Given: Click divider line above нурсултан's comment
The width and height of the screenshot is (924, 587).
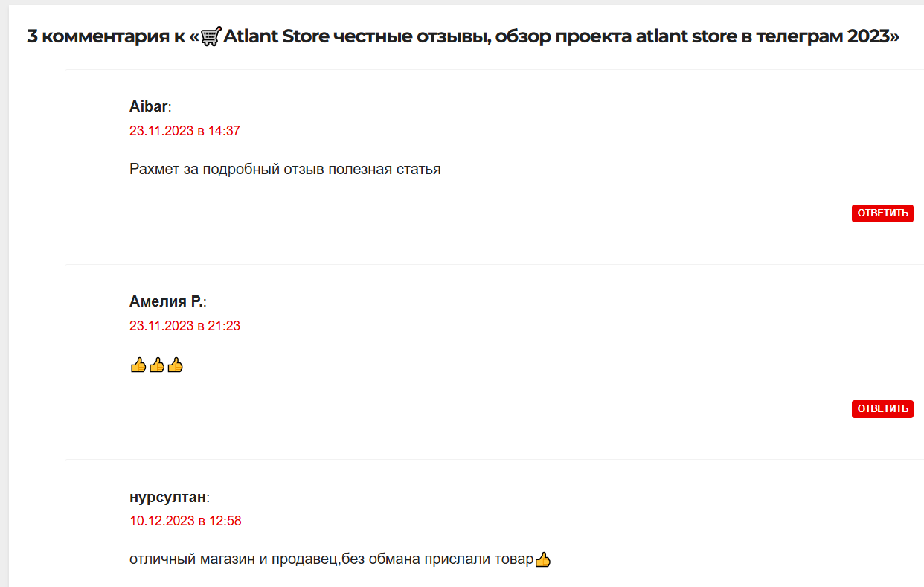Looking at the screenshot, I should click(491, 459).
